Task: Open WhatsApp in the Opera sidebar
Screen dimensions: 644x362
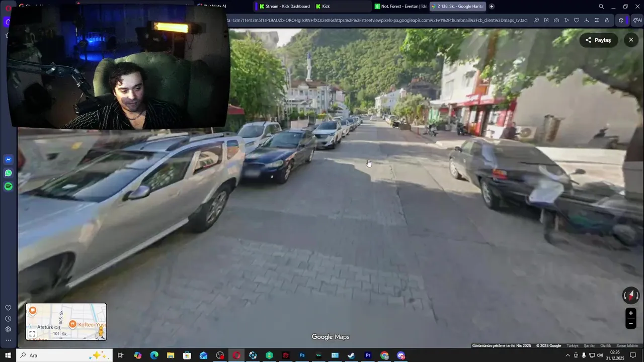Action: click(x=8, y=173)
